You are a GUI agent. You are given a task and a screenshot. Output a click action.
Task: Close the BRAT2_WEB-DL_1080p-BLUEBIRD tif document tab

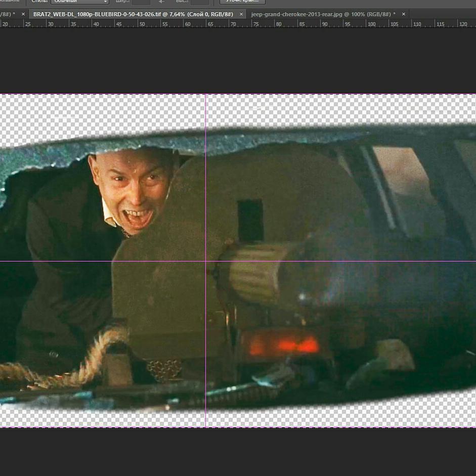click(x=241, y=14)
